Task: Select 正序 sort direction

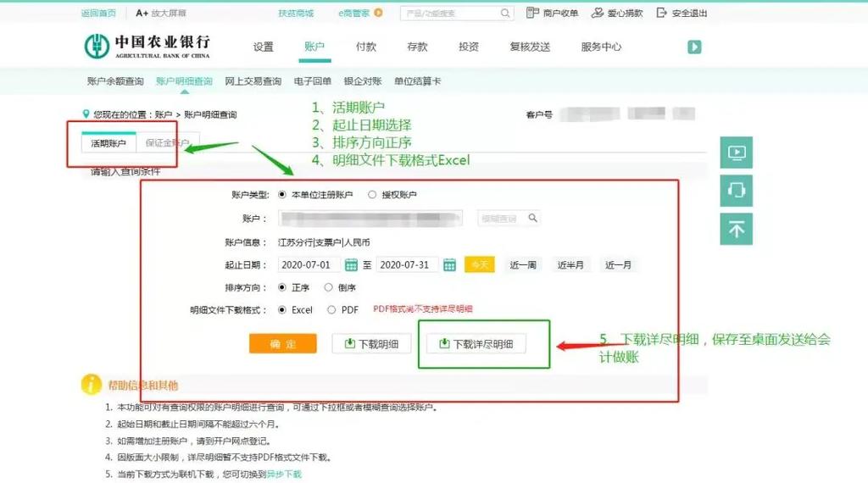Action: click(282, 288)
